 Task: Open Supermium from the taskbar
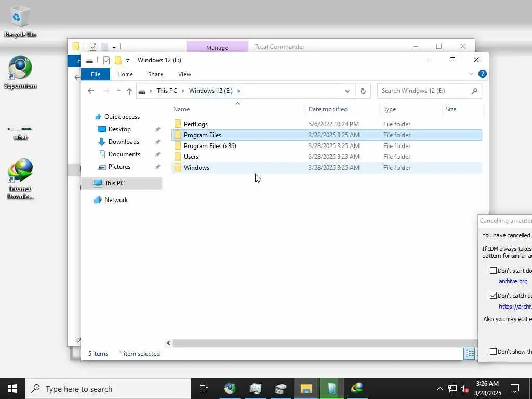point(230,389)
